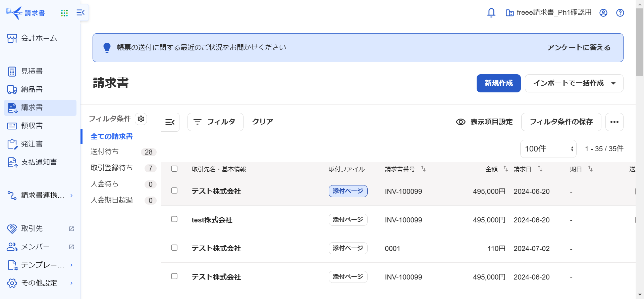Open the user account profile icon

(603, 13)
